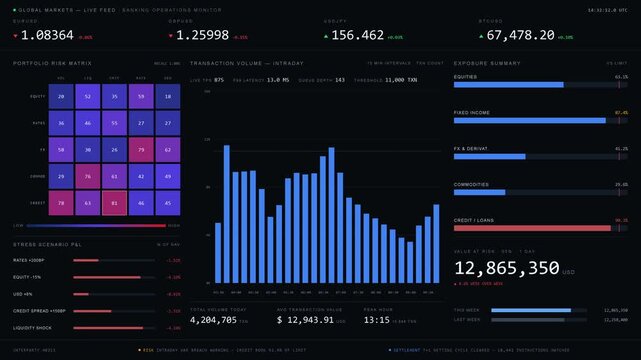Click the Commodities exposure bar

540,192
